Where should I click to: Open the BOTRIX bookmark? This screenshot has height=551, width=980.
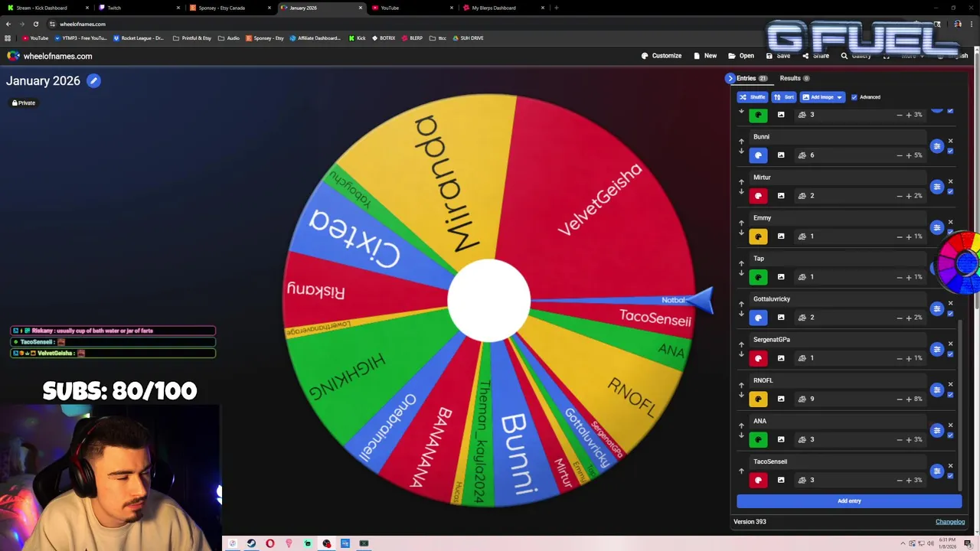point(384,37)
